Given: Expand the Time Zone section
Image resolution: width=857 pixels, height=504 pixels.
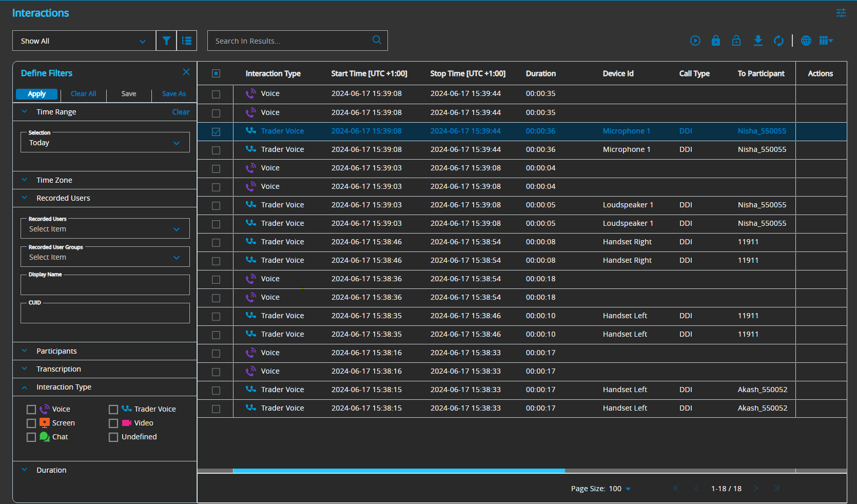Looking at the screenshot, I should point(105,180).
